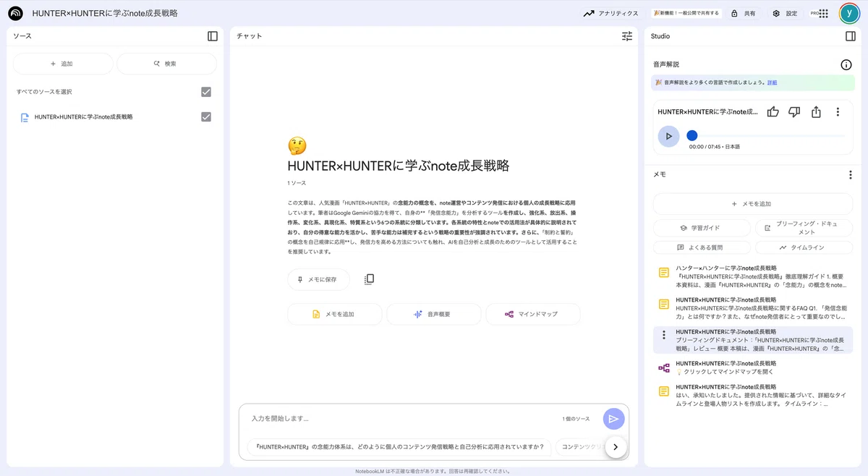This screenshot has width=868, height=476.
Task: Click the notebook title in chat
Action: 399,166
